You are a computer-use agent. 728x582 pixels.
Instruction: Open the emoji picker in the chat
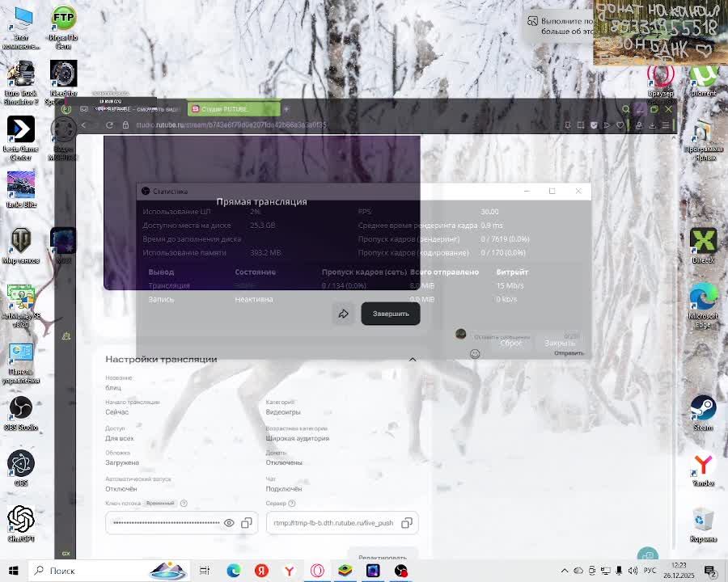coord(475,353)
